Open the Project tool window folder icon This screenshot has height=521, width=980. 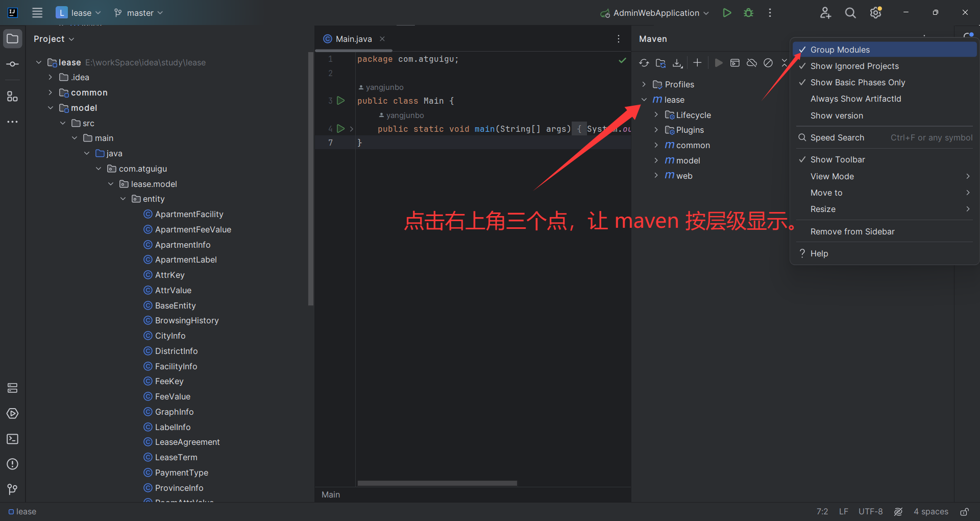coord(13,39)
